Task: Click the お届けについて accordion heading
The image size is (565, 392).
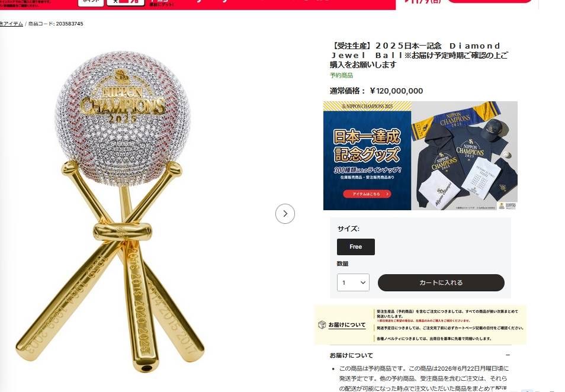Action: click(x=351, y=355)
